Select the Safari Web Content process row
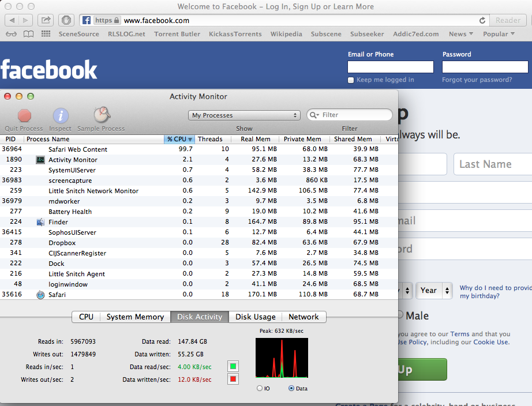 (x=199, y=149)
